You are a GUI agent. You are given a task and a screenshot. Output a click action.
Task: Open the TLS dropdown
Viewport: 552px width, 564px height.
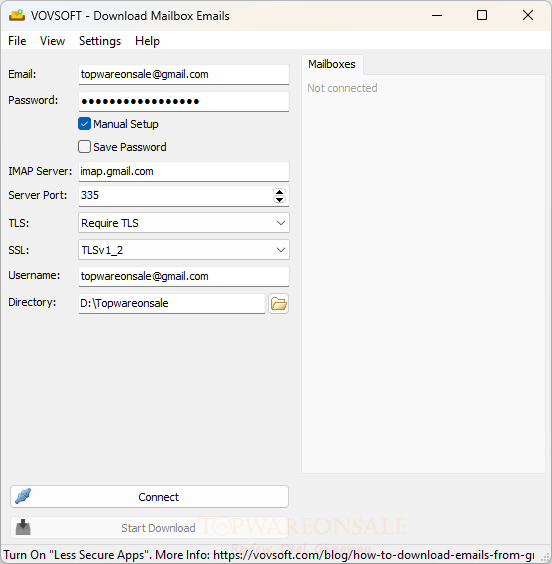(x=184, y=223)
